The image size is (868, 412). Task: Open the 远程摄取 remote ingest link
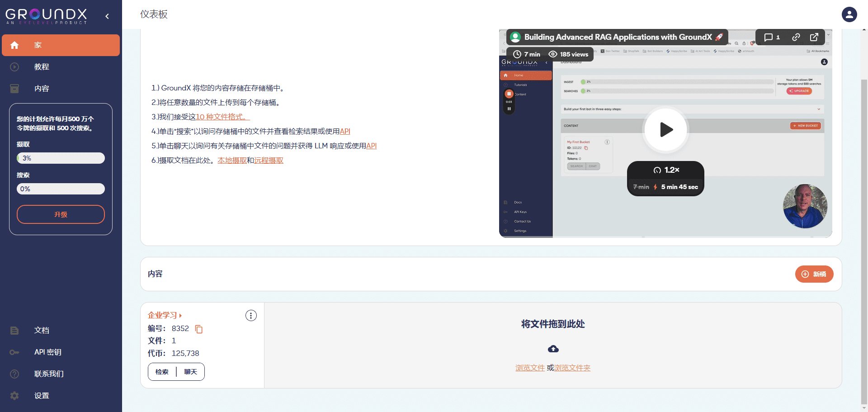[269, 161]
